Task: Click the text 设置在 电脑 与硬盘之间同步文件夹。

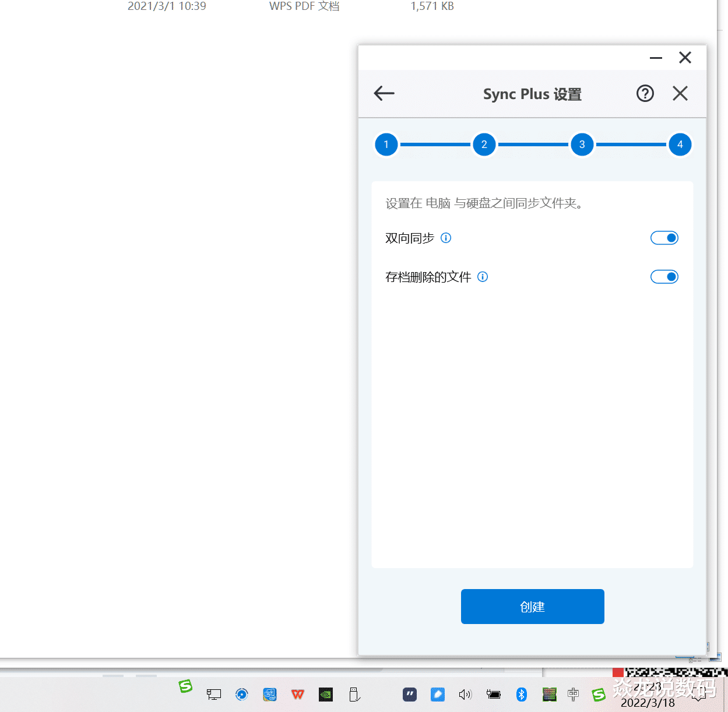Action: [484, 203]
